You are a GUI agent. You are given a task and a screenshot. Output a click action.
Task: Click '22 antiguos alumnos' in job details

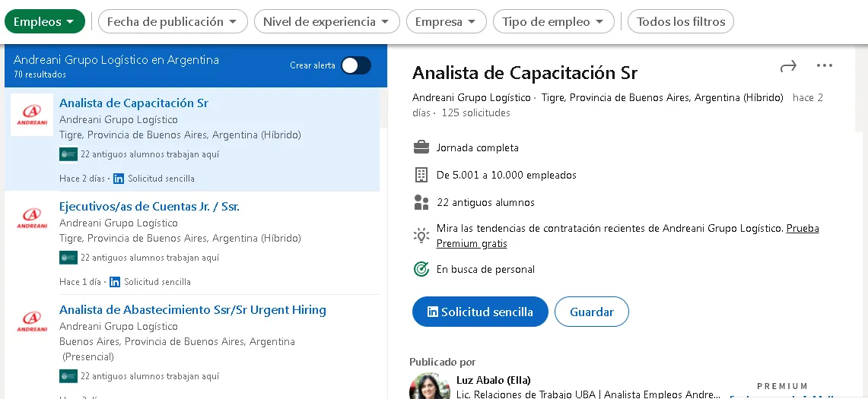click(x=485, y=202)
